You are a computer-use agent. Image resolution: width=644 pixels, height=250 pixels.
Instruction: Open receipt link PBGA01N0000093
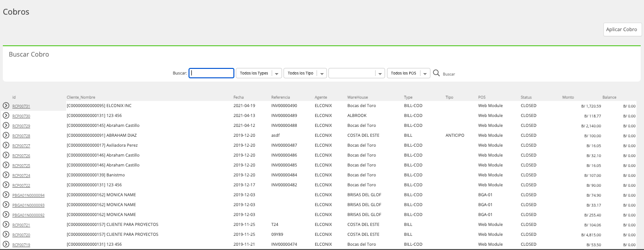[x=28, y=205]
